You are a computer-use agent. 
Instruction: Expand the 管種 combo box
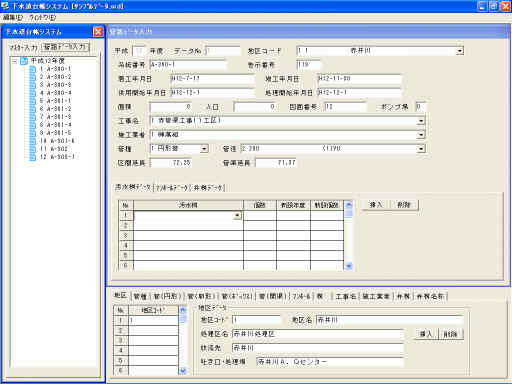(204, 149)
